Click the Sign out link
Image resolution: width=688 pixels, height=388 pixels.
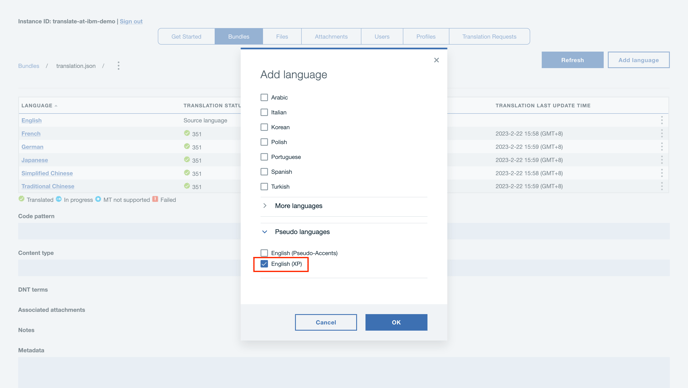coord(131,22)
